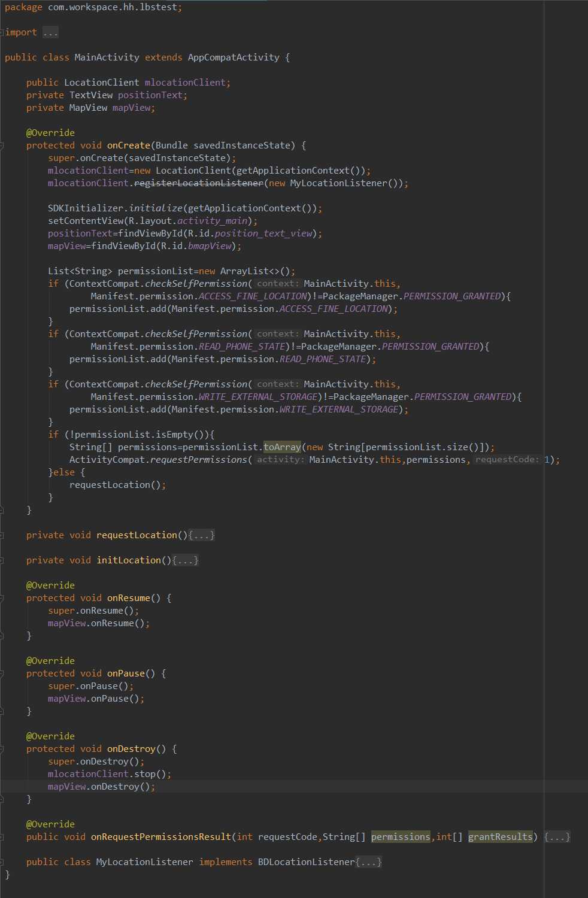
Task: Click new MyLocationListener() constructor call
Action: [336, 183]
